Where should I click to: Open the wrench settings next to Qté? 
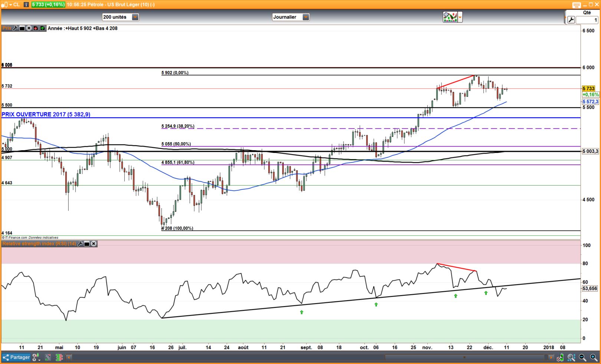(x=571, y=20)
